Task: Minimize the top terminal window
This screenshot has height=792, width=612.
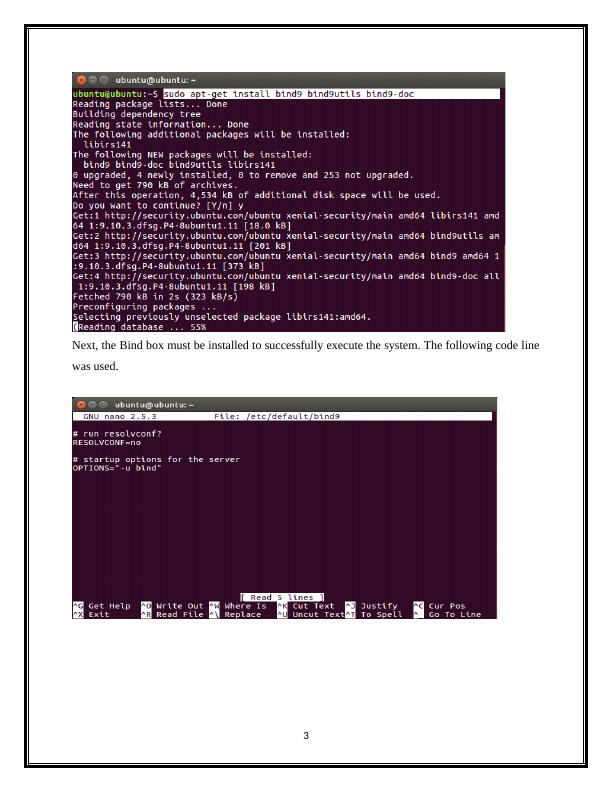Action: [x=93, y=80]
